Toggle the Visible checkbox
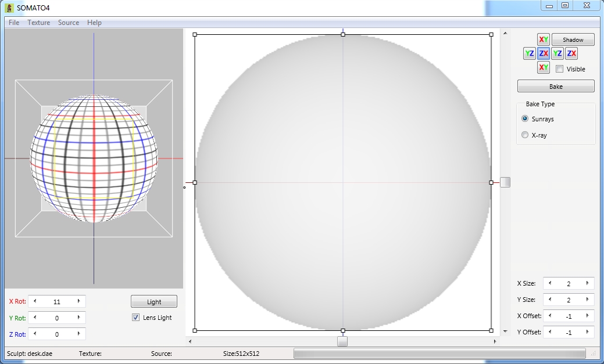Screen dimensions: 604x364 point(559,69)
